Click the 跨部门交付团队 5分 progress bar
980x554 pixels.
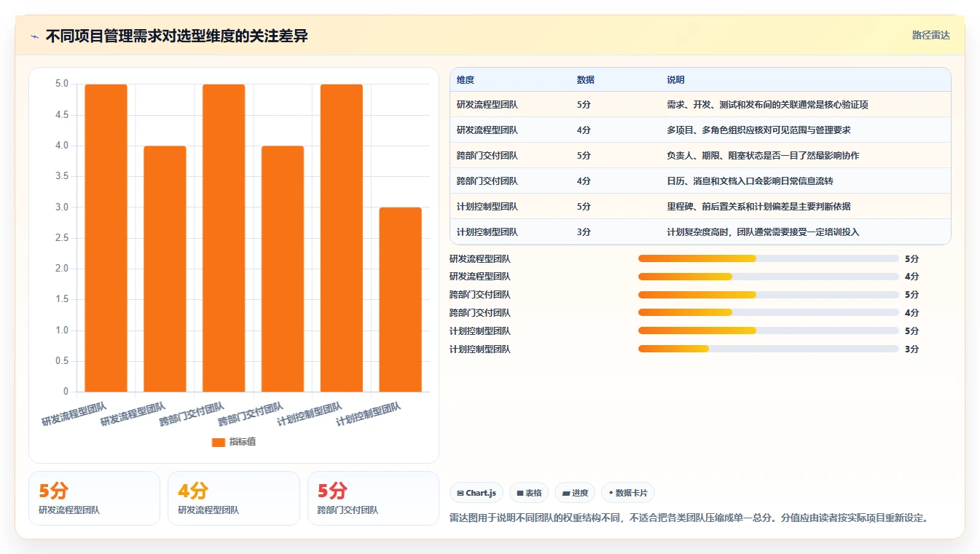pyautogui.click(x=769, y=295)
